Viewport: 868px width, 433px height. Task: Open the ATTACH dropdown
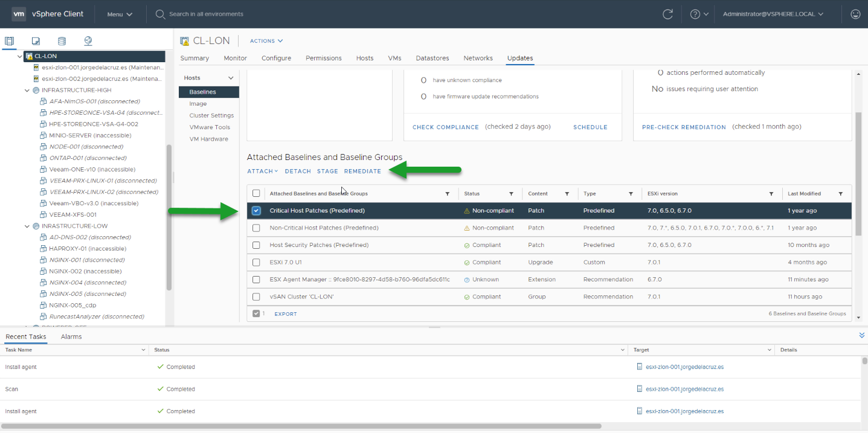262,171
